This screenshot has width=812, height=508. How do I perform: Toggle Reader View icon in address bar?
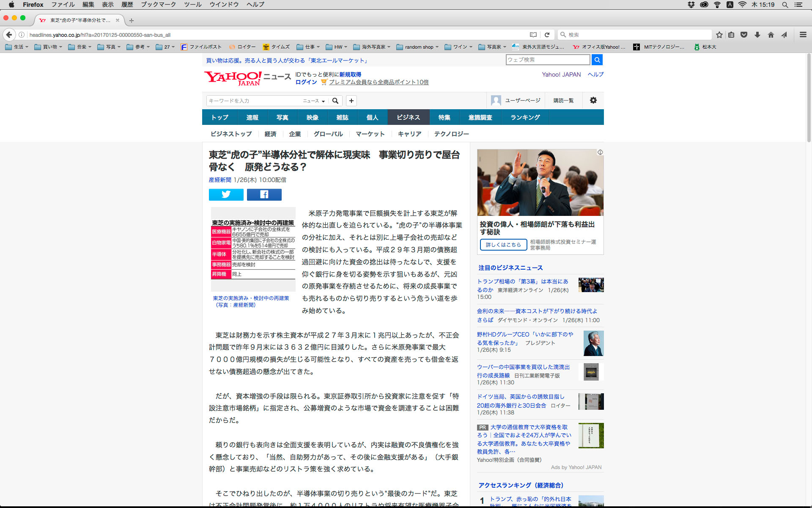(x=533, y=35)
